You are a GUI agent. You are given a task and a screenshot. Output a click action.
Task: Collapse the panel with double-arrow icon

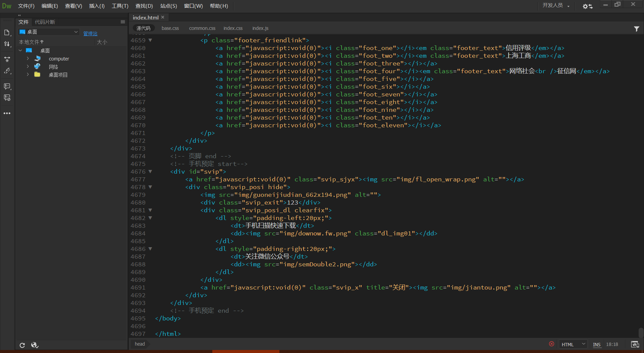pyautogui.click(x=19, y=15)
